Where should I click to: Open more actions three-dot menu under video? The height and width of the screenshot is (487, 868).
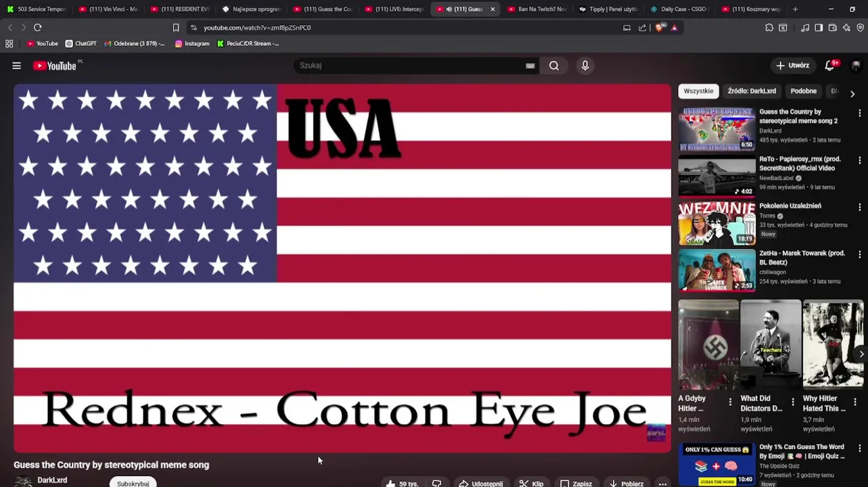662,484
